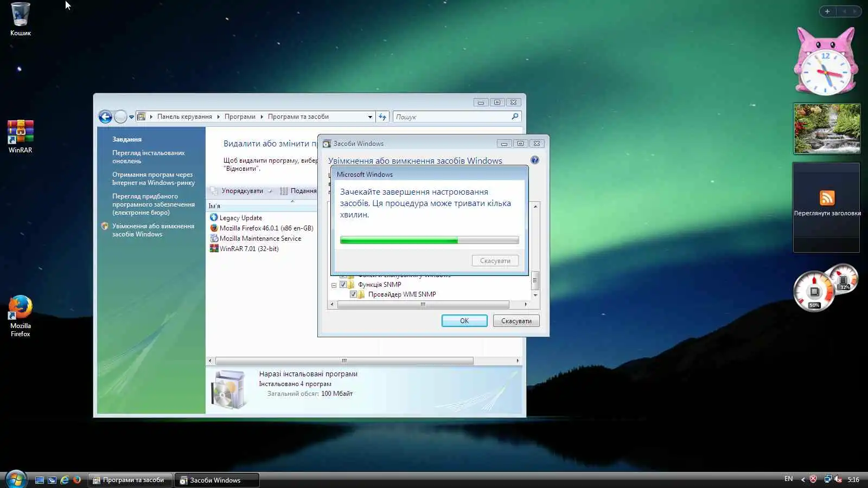The image size is (868, 488).
Task: Click the help question mark in Засоби Windows
Action: (x=535, y=160)
